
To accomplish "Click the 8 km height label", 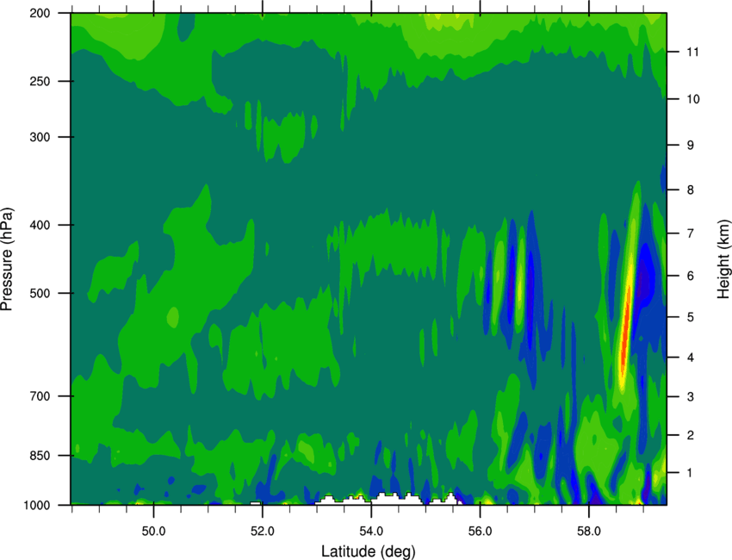I will 691,190.
